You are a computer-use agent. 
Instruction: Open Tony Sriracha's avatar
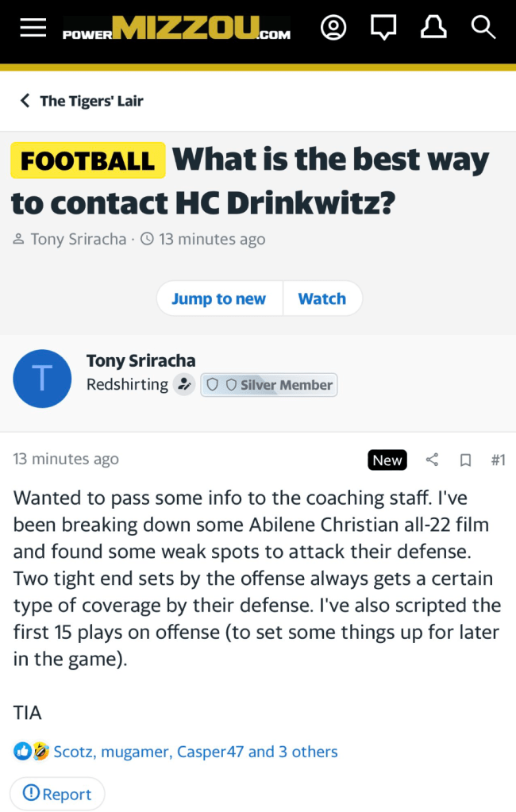point(42,379)
